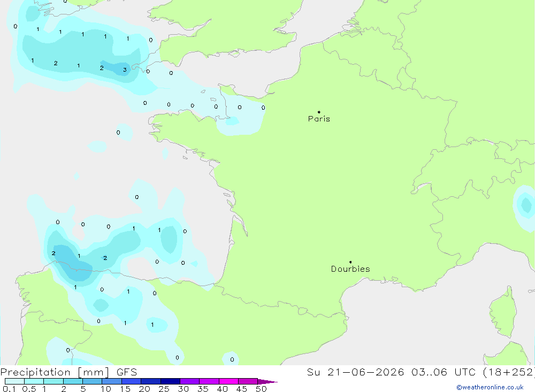
Task: Click the '35' legend scale label
Action: pos(203,389)
